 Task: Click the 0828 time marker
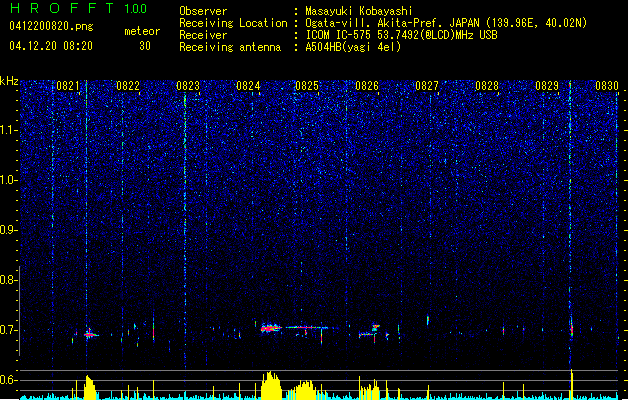coord(487,86)
